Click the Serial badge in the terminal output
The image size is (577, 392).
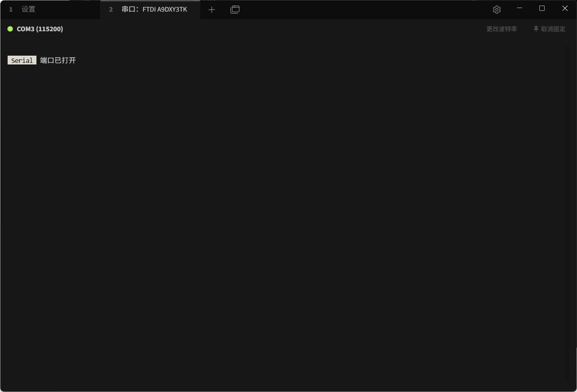click(22, 60)
